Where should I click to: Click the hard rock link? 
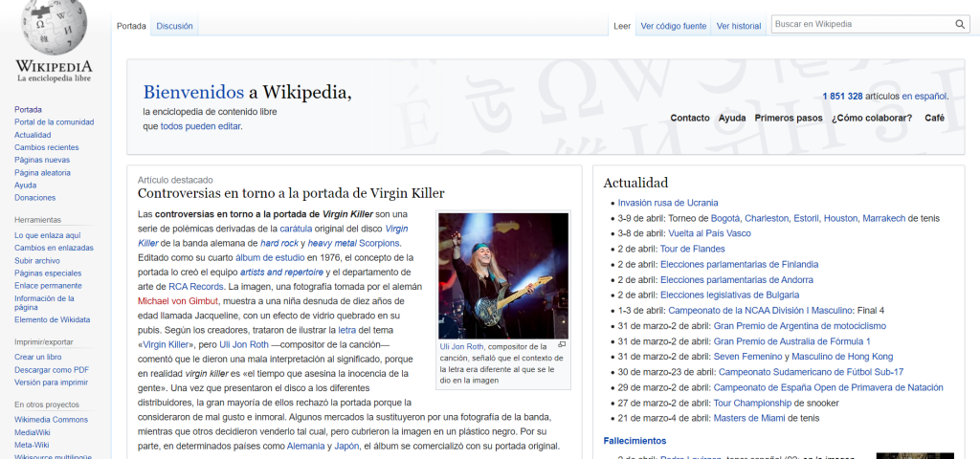(x=279, y=243)
